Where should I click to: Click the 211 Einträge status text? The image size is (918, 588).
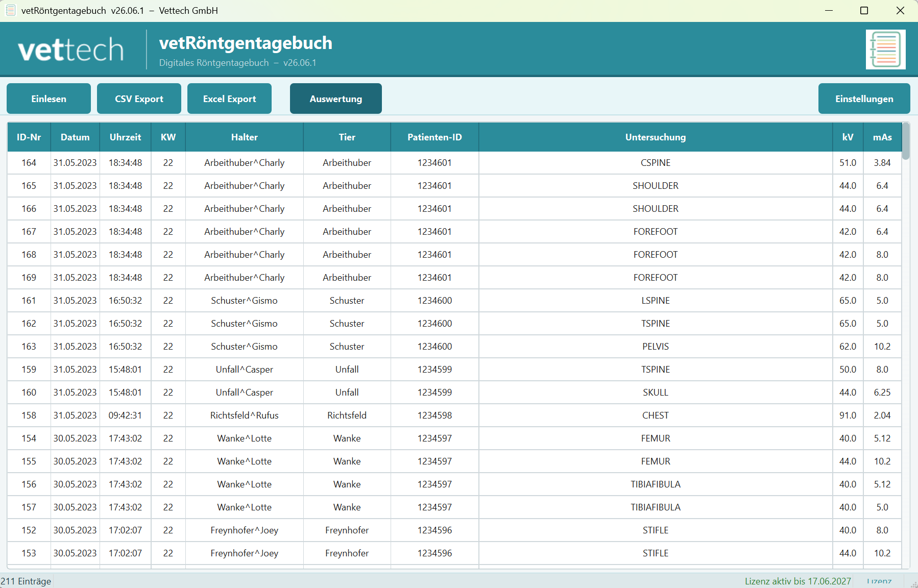[x=26, y=581]
